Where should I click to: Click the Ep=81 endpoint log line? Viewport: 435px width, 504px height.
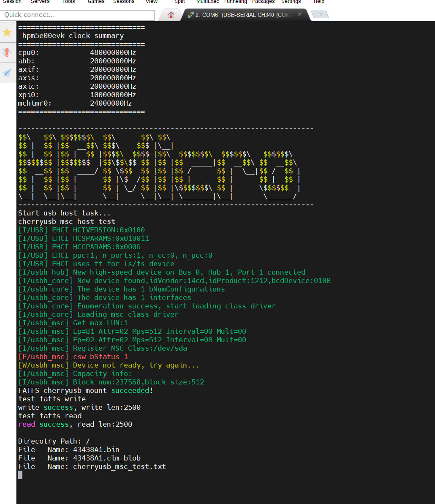tap(132, 331)
